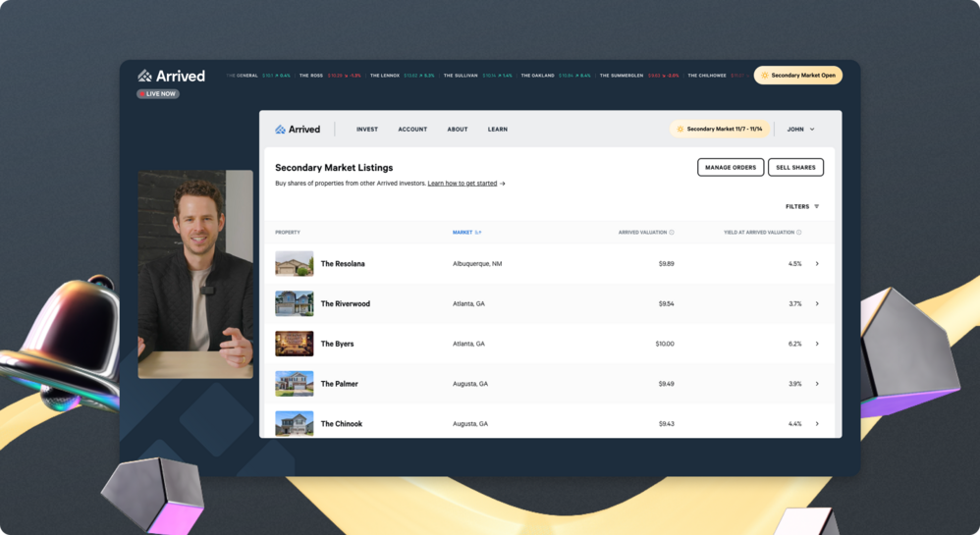
Task: Open the Learn how to get started link
Action: [x=462, y=184]
